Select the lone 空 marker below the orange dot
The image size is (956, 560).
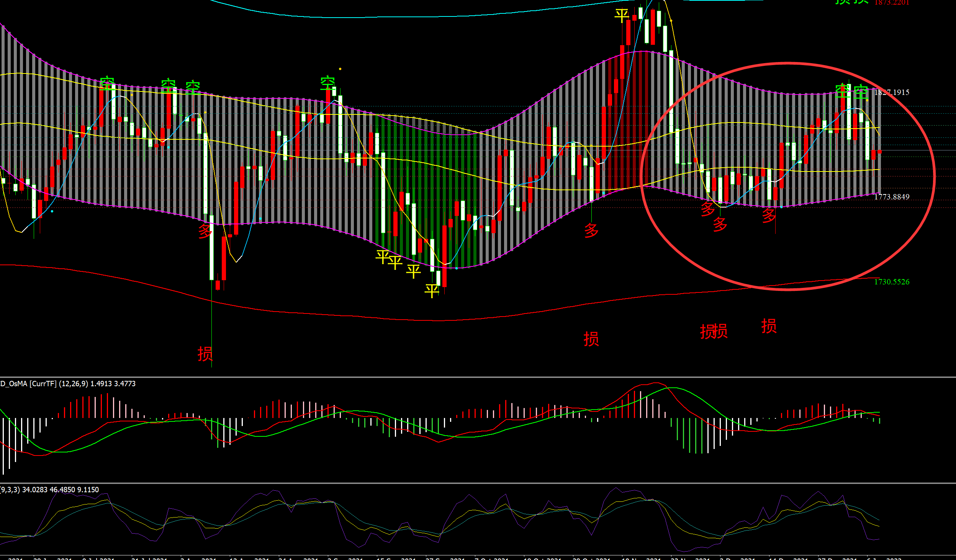click(328, 83)
